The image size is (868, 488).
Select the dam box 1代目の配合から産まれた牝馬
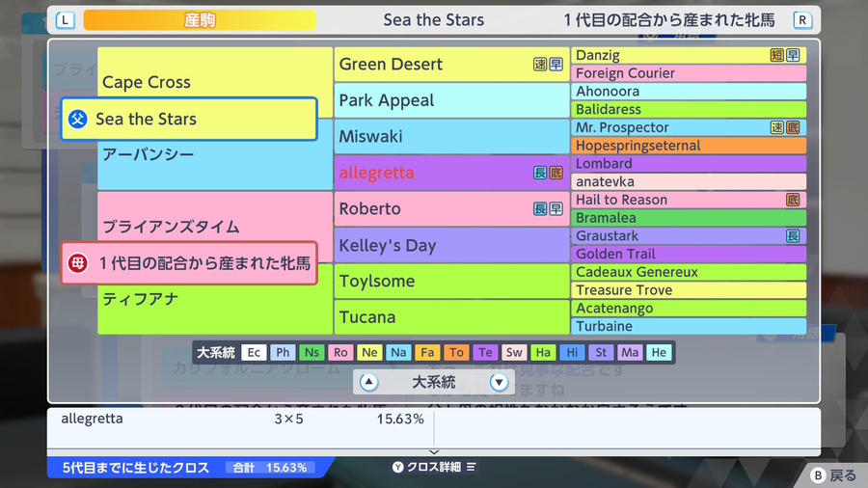click(189, 263)
